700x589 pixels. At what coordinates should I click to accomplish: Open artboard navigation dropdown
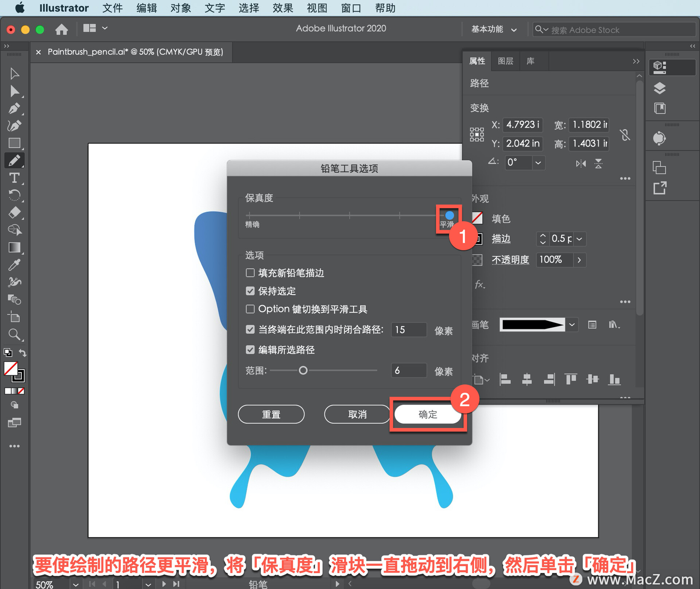click(x=148, y=584)
